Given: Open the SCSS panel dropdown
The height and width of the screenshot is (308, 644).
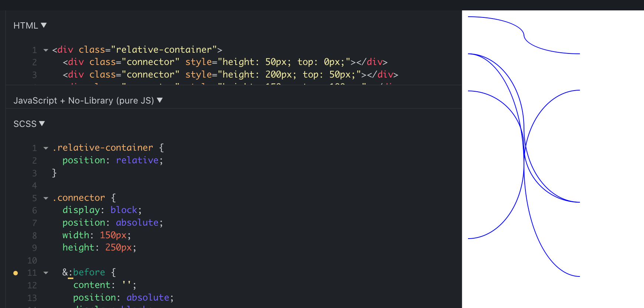Looking at the screenshot, I should point(29,124).
